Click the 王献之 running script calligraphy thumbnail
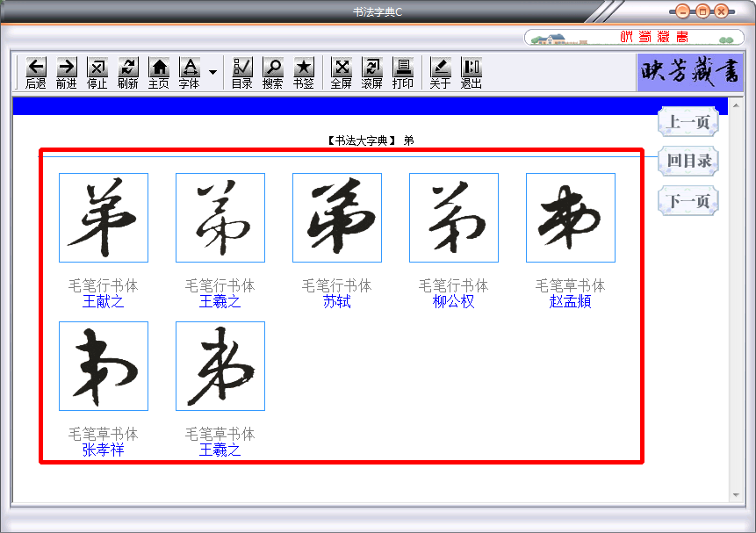 pos(104,218)
